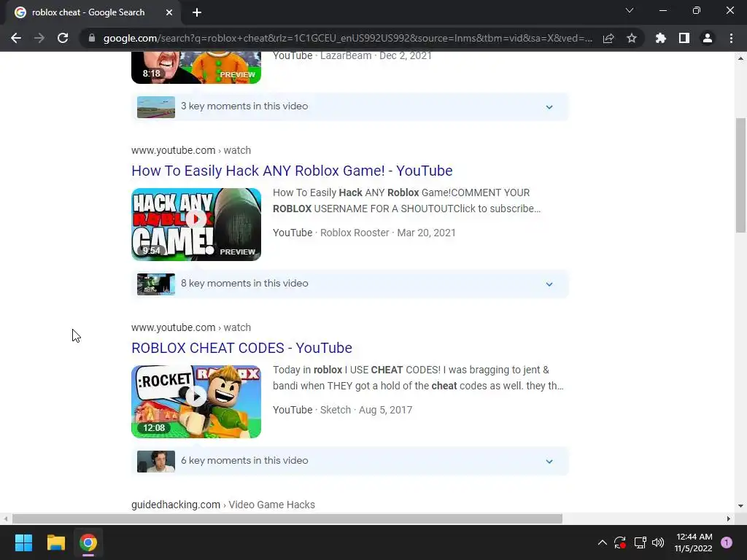747x560 pixels.
Task: Expand 6 key moments in this video
Action: click(x=349, y=461)
